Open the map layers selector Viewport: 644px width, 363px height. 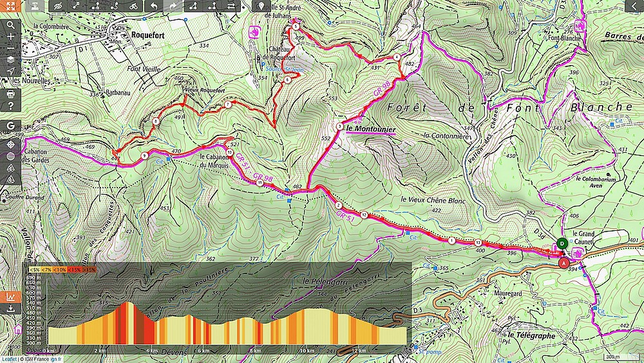coord(11,59)
